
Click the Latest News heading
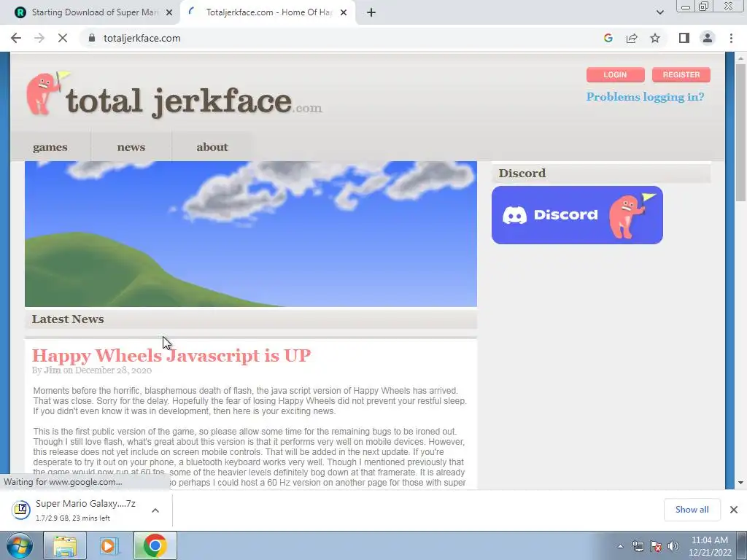[x=68, y=319]
